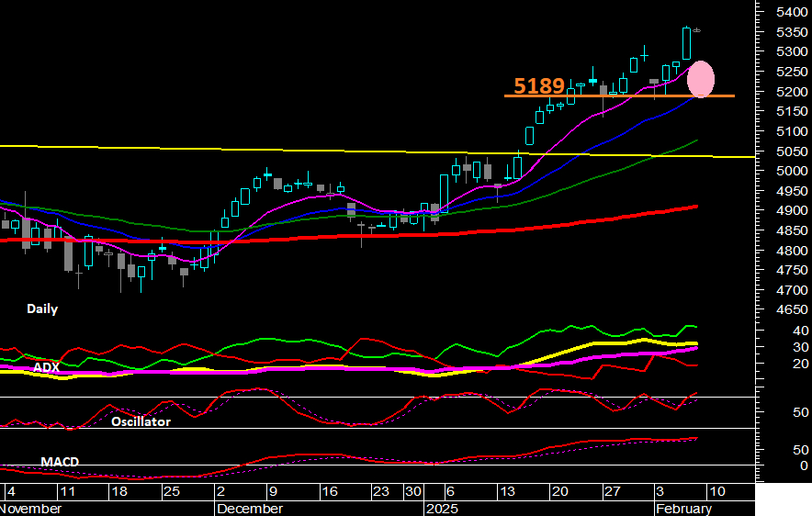This screenshot has width=812, height=516.
Task: Click the January 13 date tick
Action: coord(507,491)
